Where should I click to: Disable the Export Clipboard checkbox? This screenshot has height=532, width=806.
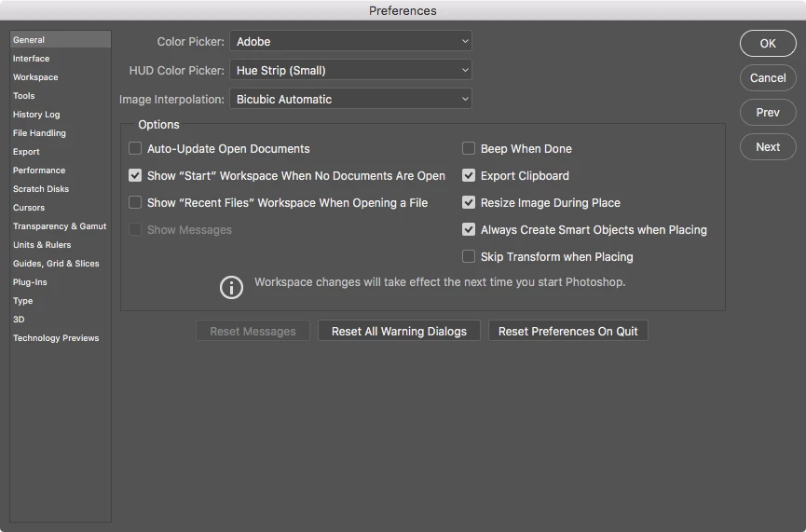469,176
